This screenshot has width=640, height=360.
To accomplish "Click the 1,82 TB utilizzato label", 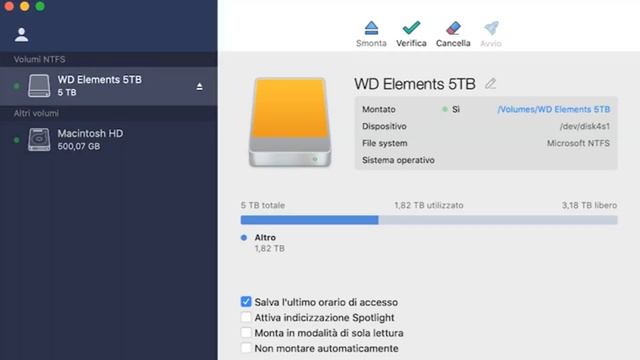I will click(429, 205).
